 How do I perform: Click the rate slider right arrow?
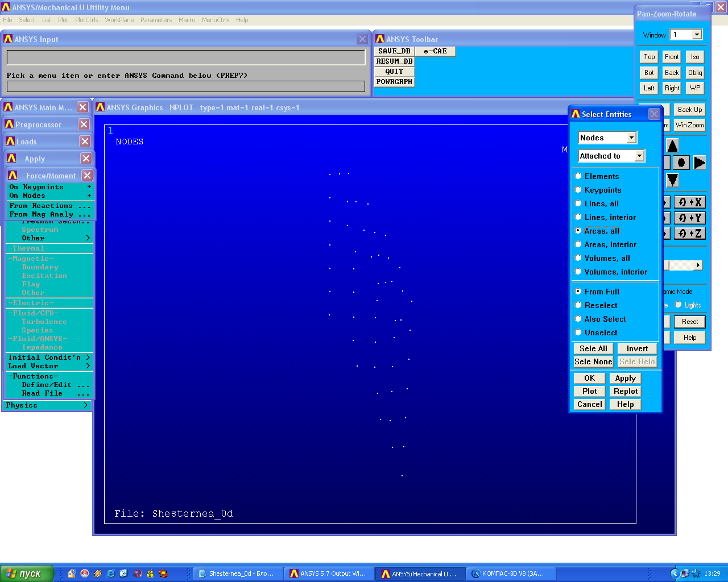698,265
